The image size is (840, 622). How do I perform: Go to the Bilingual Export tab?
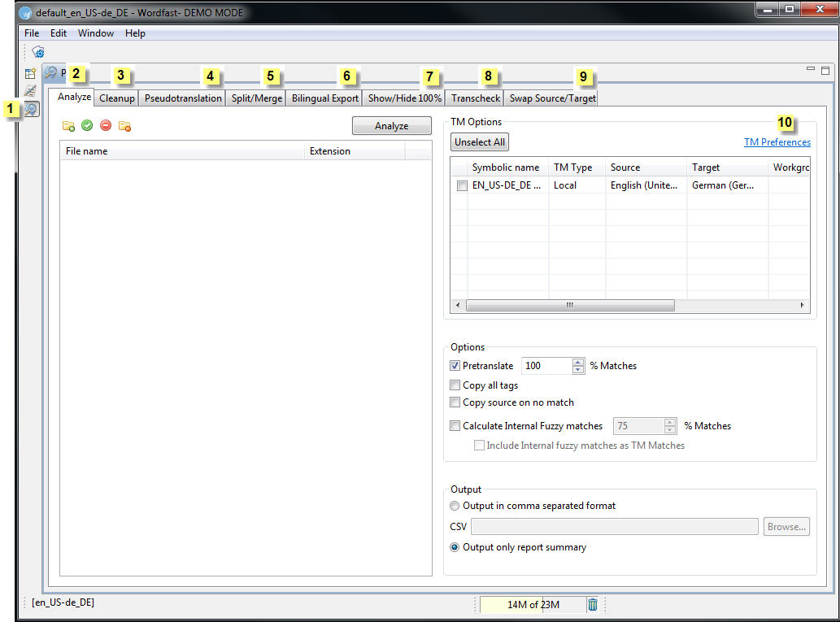click(x=325, y=98)
